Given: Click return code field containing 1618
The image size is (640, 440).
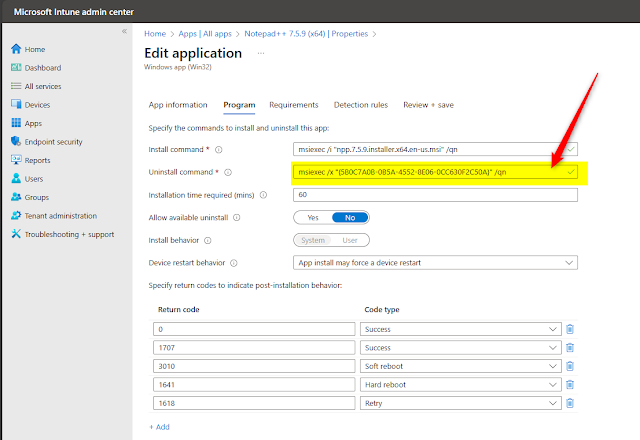Looking at the screenshot, I should point(254,403).
